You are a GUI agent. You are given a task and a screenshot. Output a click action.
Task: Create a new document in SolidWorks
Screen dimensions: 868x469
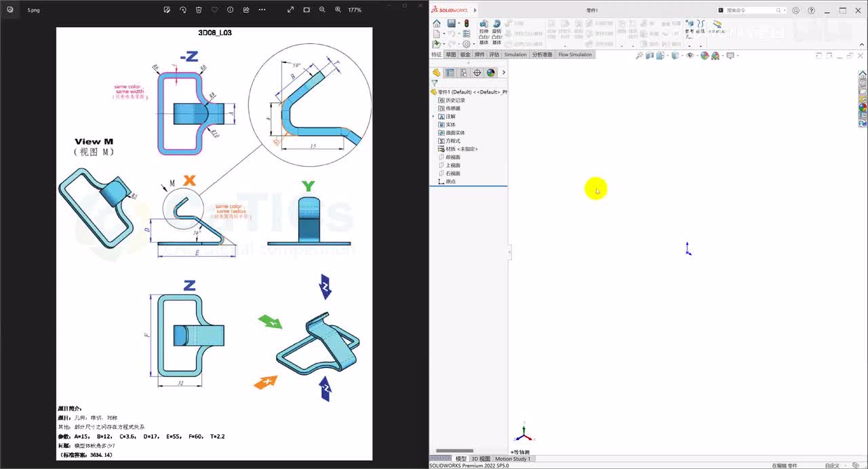437,33
